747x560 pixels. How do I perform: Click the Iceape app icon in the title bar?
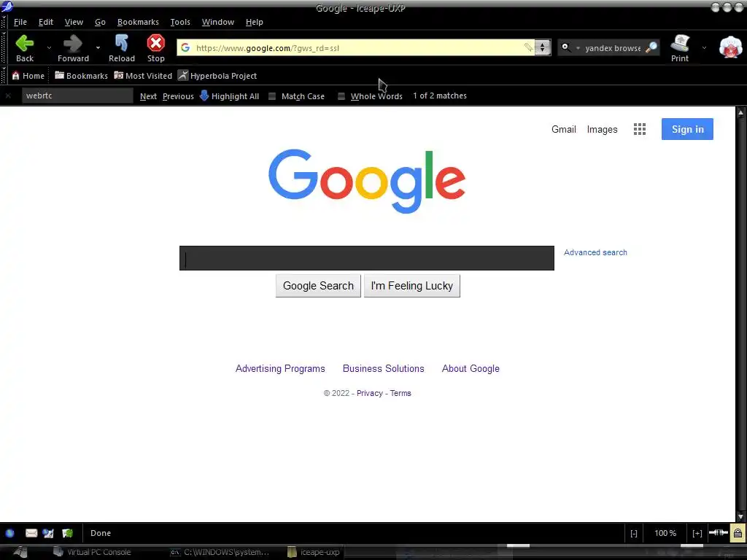pyautogui.click(x=7, y=6)
